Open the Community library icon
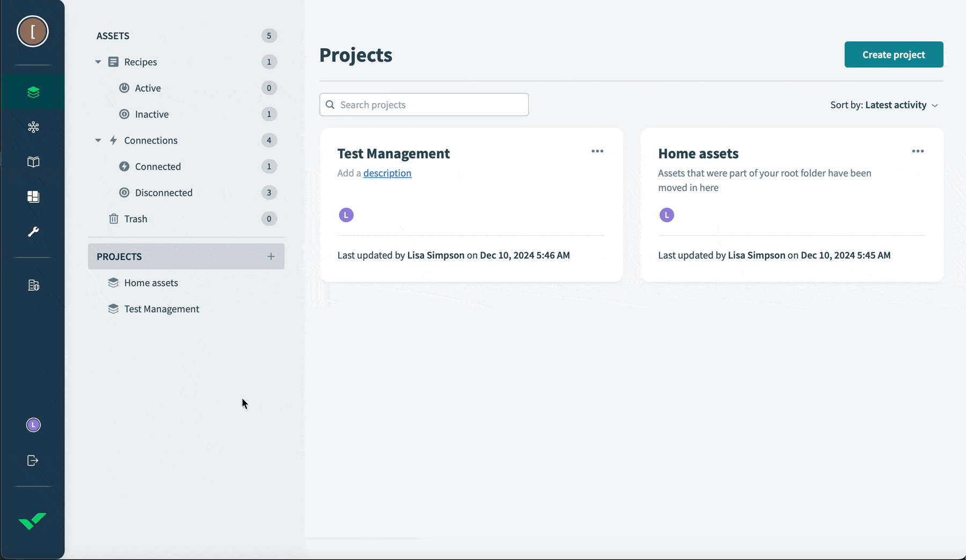The image size is (966, 560). (x=33, y=127)
